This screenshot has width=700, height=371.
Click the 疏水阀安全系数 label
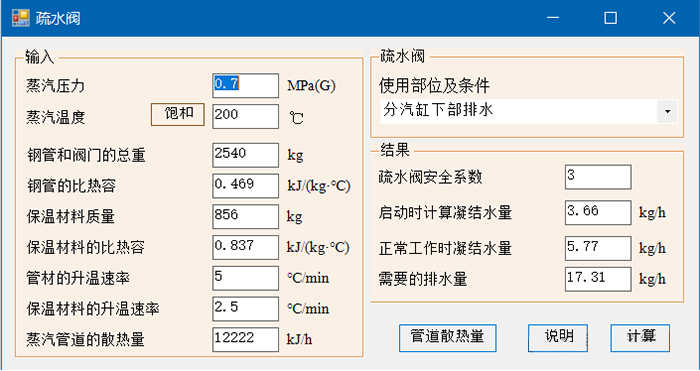tap(430, 177)
